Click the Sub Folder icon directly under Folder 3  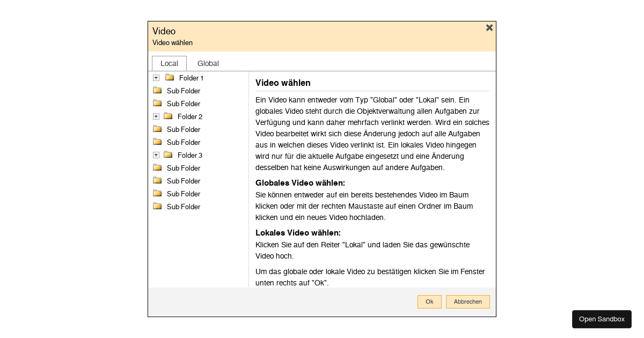click(x=157, y=168)
